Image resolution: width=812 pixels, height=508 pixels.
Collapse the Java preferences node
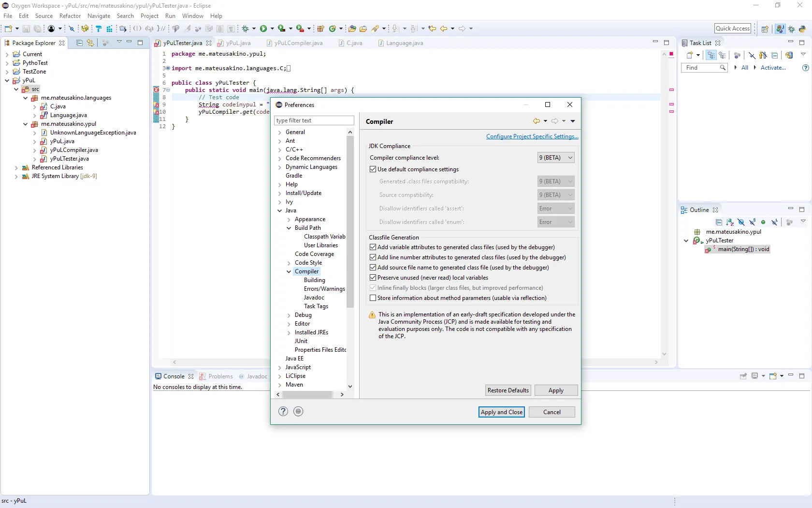280,210
